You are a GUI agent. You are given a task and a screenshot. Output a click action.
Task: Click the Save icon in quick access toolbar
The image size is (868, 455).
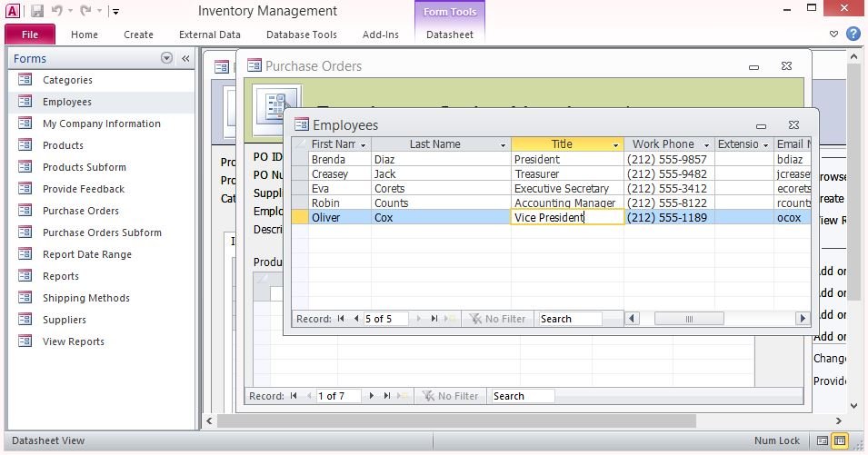click(37, 11)
